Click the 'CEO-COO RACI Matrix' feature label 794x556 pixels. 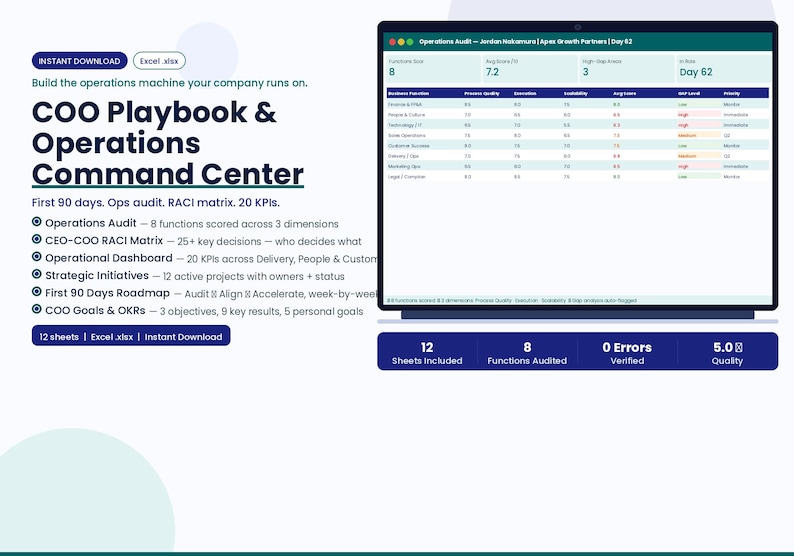coord(104,241)
